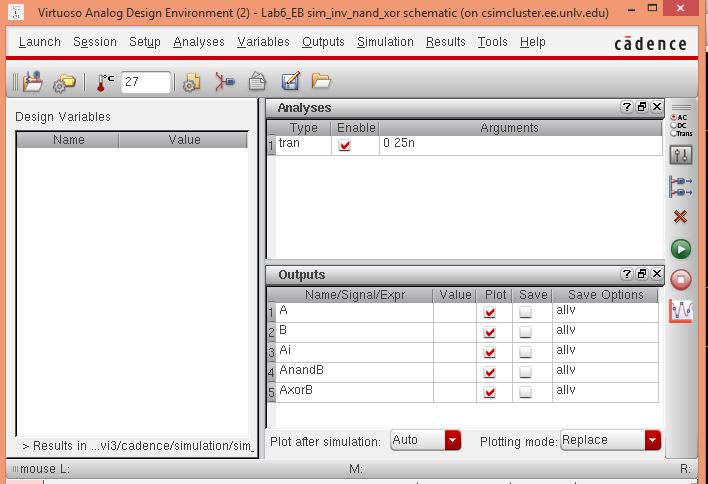Click the thermometer temperature icon

105,82
